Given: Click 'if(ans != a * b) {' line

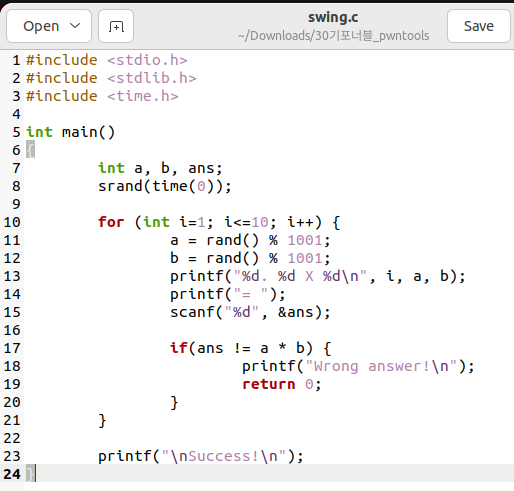Looking at the screenshot, I should pyautogui.click(x=250, y=348).
